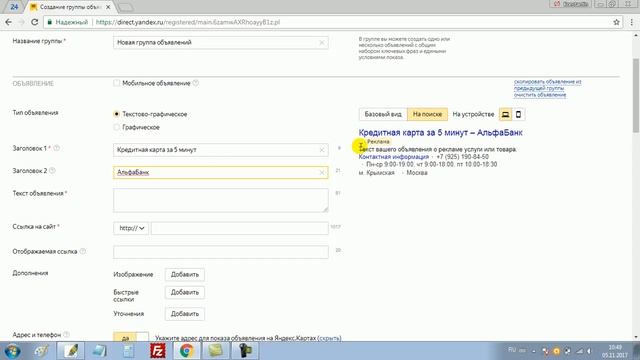The width and height of the screenshot is (640, 360).
Task: Open the camcorder recorder taskbar icon
Action: click(x=245, y=351)
